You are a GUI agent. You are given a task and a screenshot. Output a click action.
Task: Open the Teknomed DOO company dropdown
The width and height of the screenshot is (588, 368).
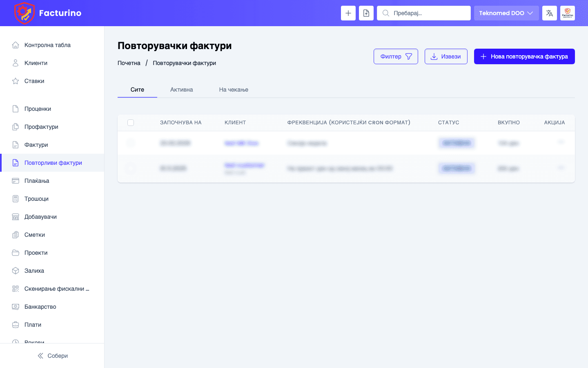pyautogui.click(x=506, y=13)
